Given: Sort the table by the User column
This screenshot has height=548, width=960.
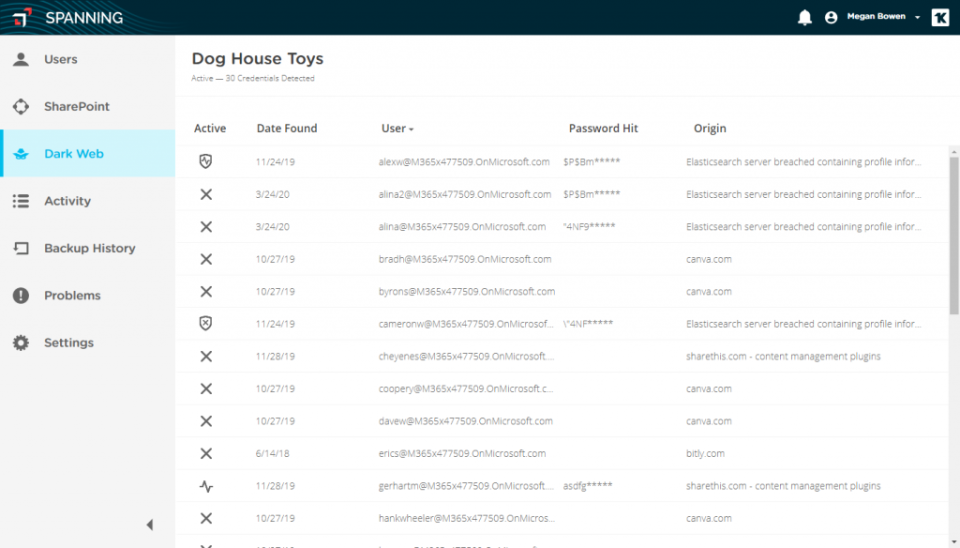Looking at the screenshot, I should [x=397, y=129].
